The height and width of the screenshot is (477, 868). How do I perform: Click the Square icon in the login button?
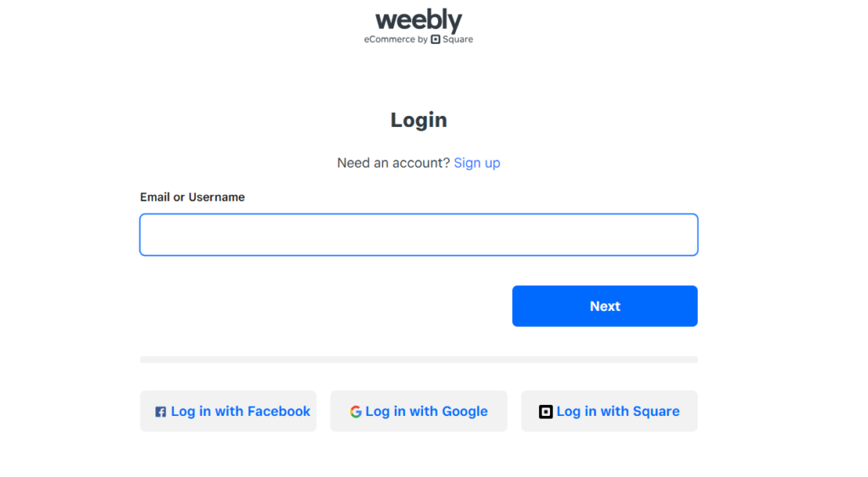[x=546, y=412]
